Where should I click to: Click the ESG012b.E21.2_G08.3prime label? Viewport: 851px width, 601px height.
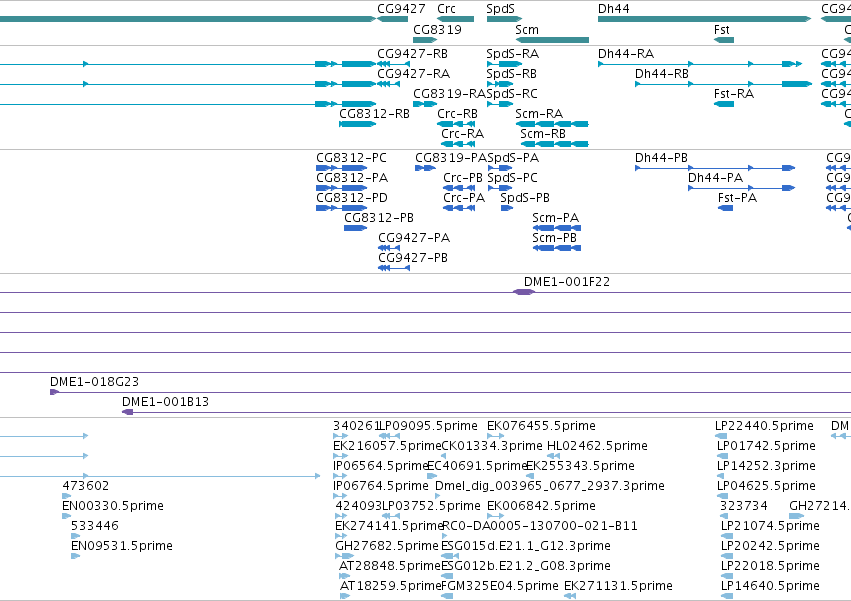click(x=526, y=567)
